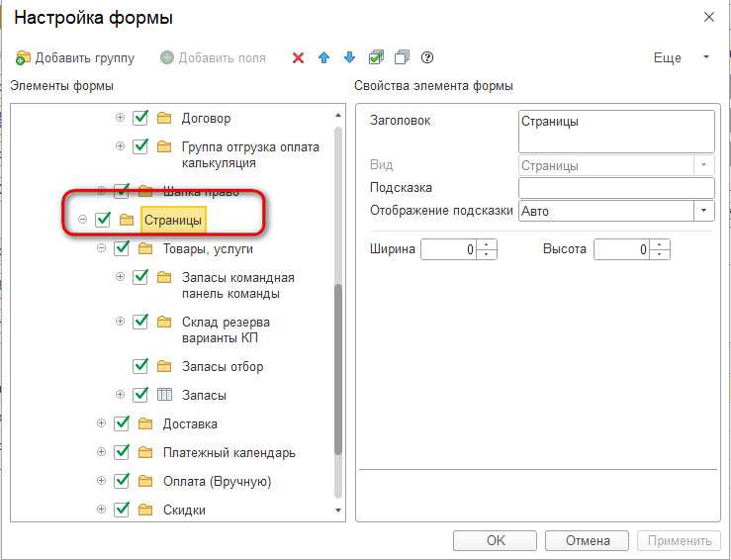Image resolution: width=731 pixels, height=560 pixels.
Task: Click the Add group folder icon
Action: coord(23,57)
